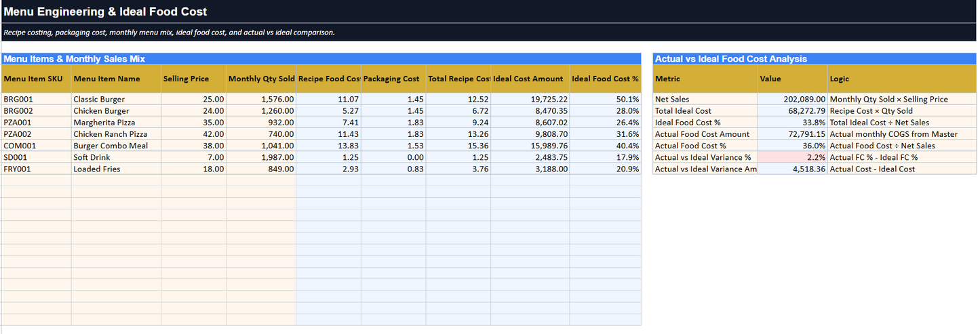Click the recipe food cost cell 11.07
This screenshot has height=334, width=980.
(329, 99)
